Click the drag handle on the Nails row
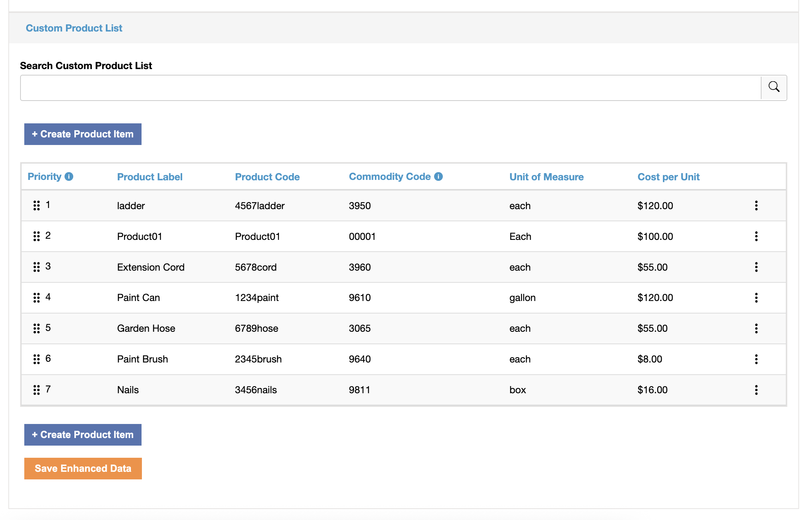 [x=36, y=389]
